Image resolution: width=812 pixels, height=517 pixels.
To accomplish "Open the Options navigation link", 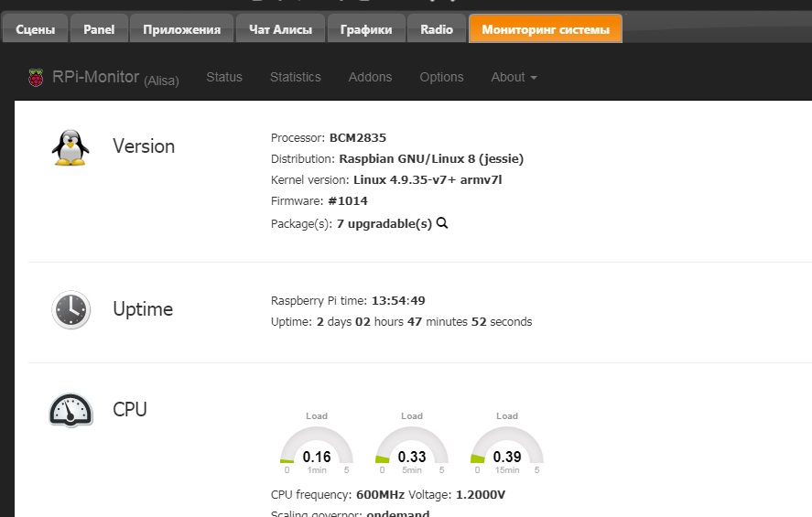I will pyautogui.click(x=441, y=77).
